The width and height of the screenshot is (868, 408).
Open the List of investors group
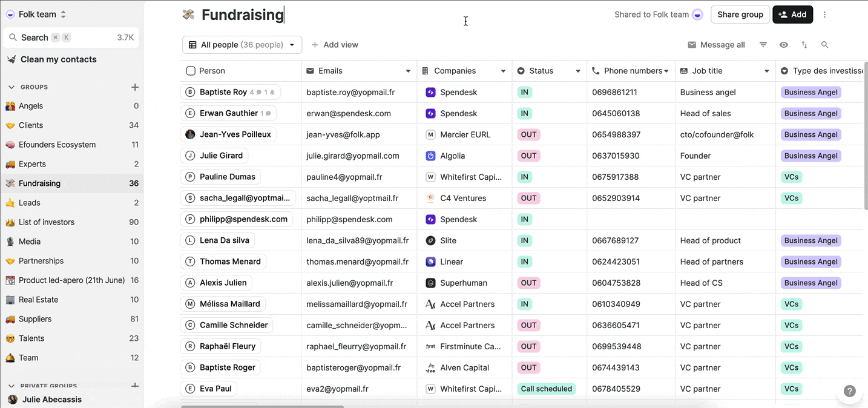point(72,222)
